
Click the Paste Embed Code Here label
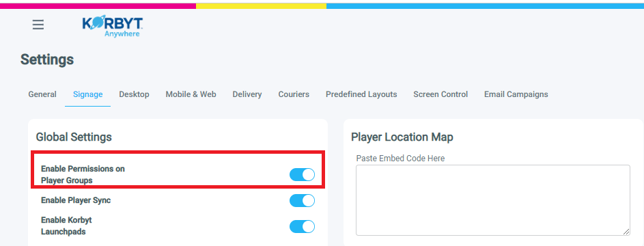click(x=400, y=158)
